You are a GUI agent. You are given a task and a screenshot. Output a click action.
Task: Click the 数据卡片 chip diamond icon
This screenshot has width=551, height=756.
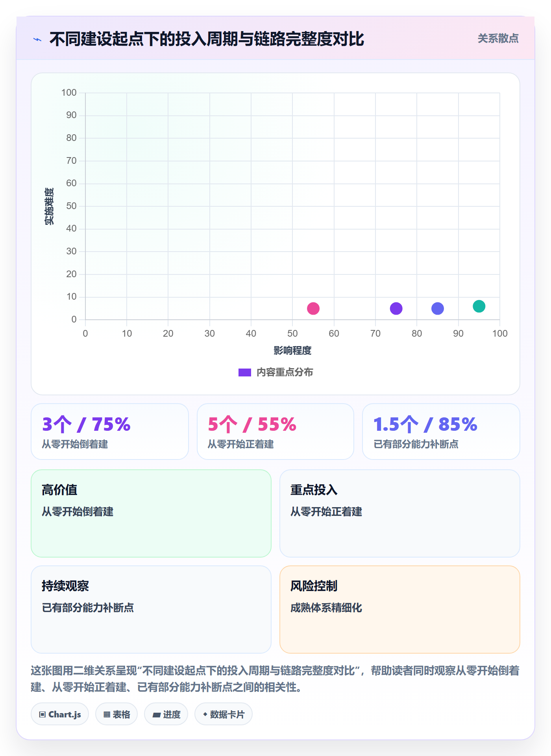coord(205,714)
